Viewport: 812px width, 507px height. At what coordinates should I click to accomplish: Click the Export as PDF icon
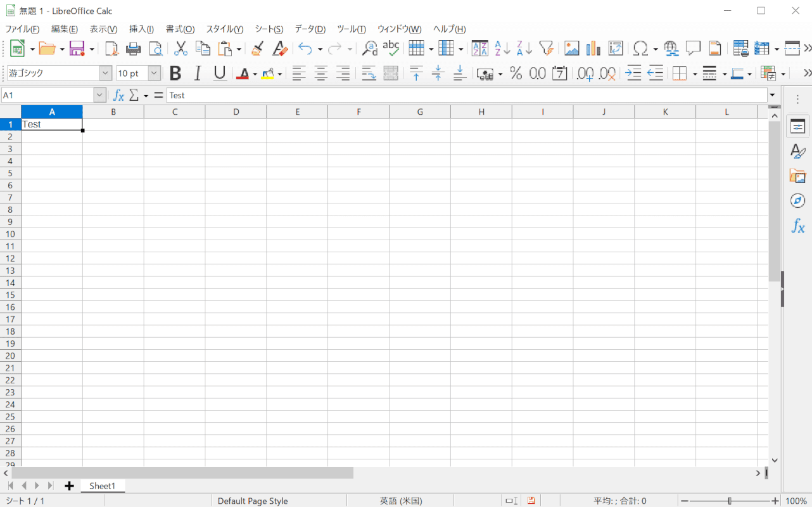pos(111,48)
